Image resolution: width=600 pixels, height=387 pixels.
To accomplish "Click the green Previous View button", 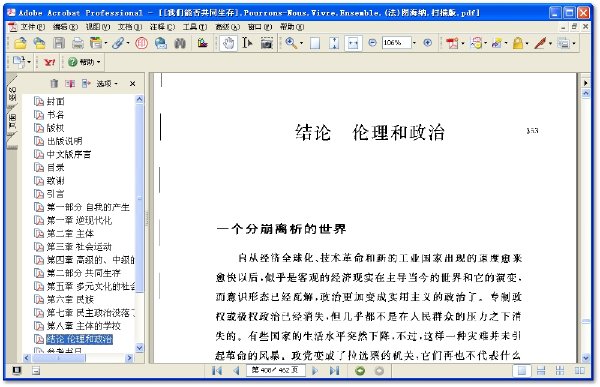I will pyautogui.click(x=360, y=371).
